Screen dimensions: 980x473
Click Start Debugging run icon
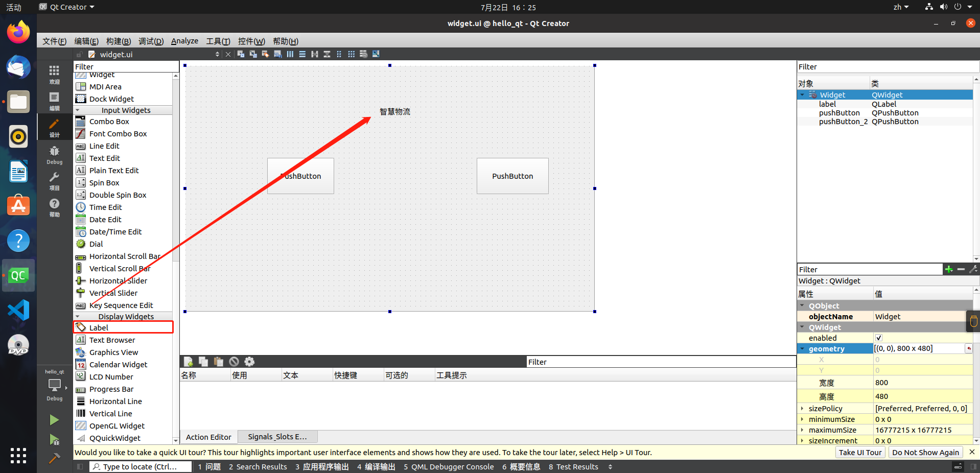click(x=54, y=440)
